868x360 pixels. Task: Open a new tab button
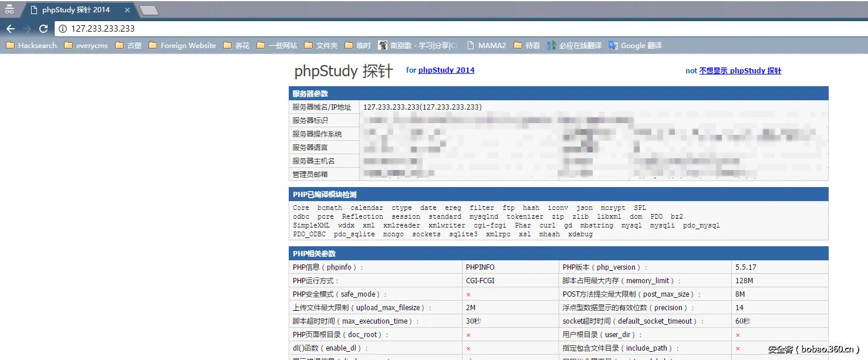pos(148,10)
